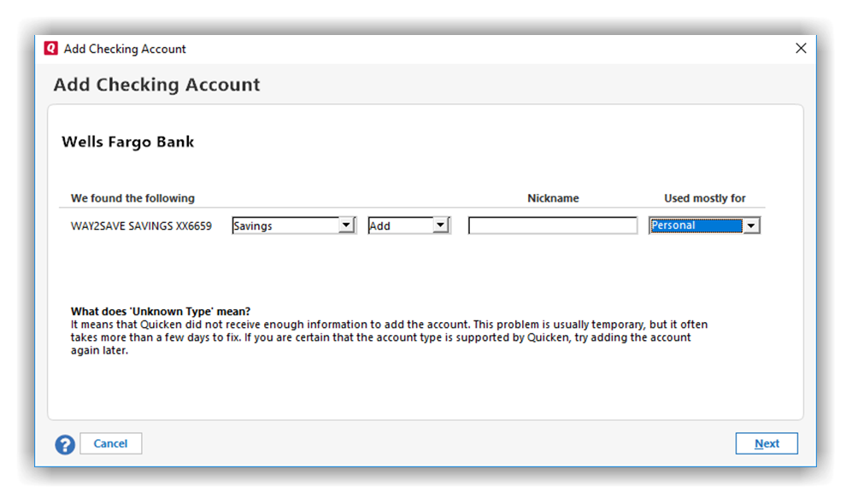This screenshot has height=504, width=852.
Task: Click the Quicken logo in the title bar
Action: click(x=51, y=49)
